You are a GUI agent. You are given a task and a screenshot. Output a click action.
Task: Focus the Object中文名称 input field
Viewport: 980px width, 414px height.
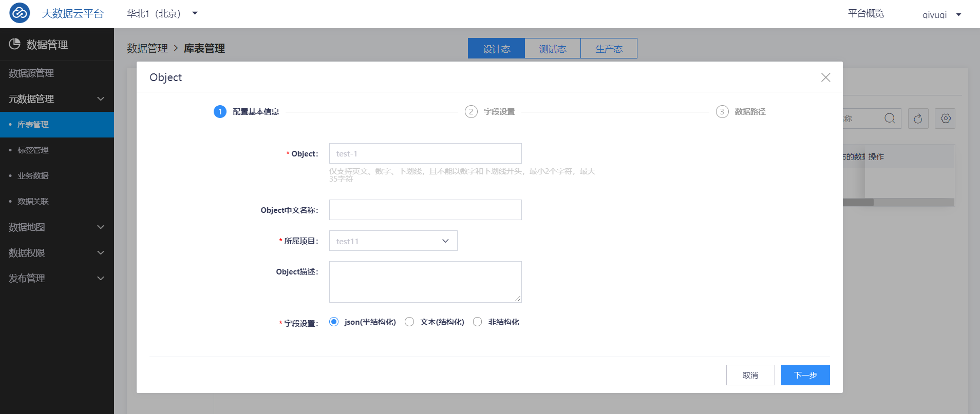coord(425,210)
